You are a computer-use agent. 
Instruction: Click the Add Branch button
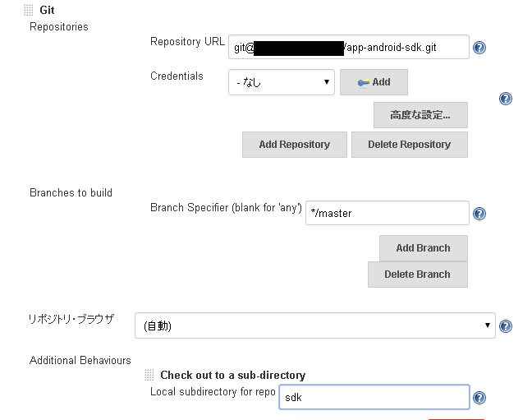coord(423,248)
